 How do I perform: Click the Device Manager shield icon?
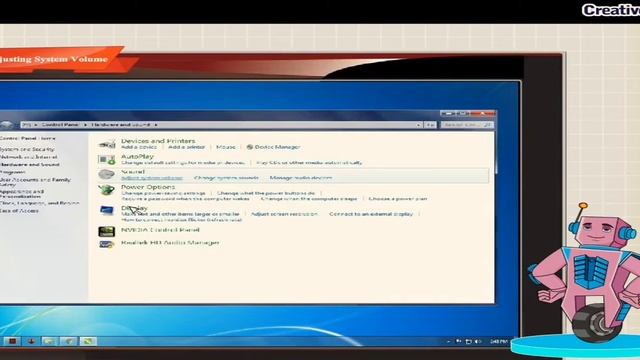pyautogui.click(x=250, y=147)
